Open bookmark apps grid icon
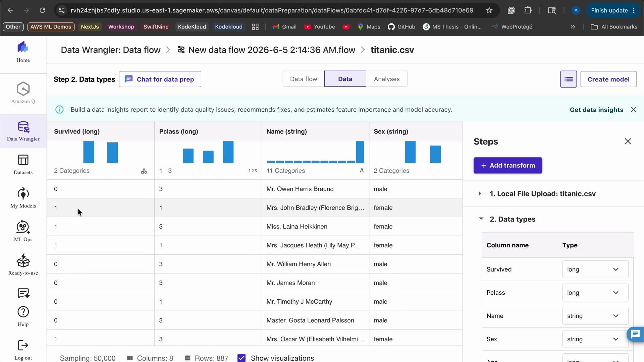The height and width of the screenshot is (362, 644). point(255,27)
